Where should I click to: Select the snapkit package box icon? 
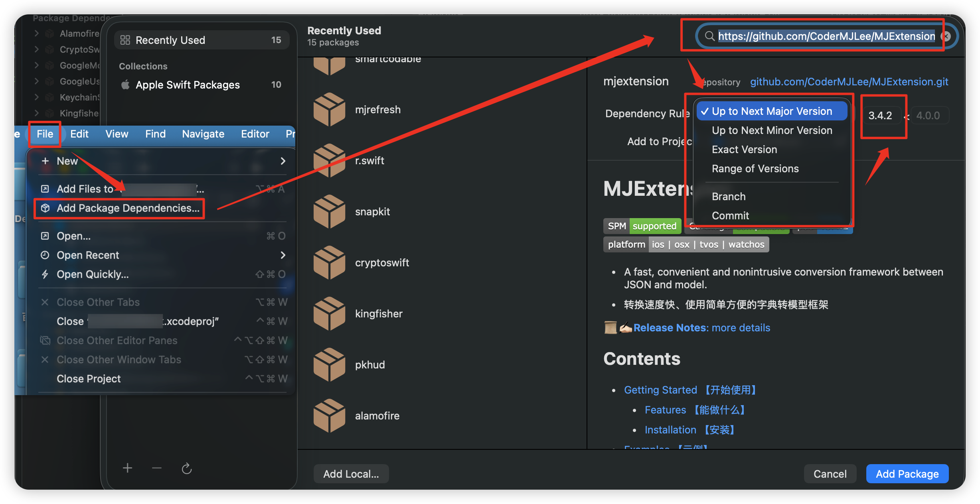click(329, 212)
